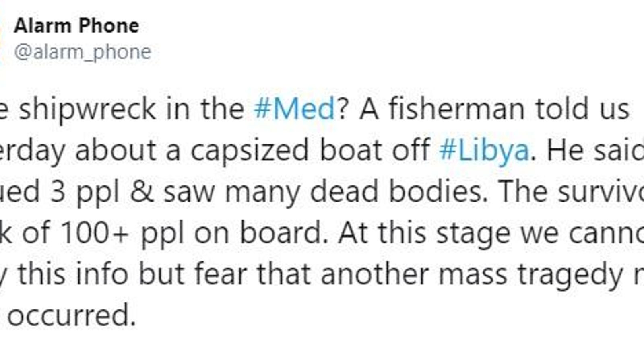Click the word "occurred" ending the tweet
Screen dimensions: 644x362
[x=72, y=316]
